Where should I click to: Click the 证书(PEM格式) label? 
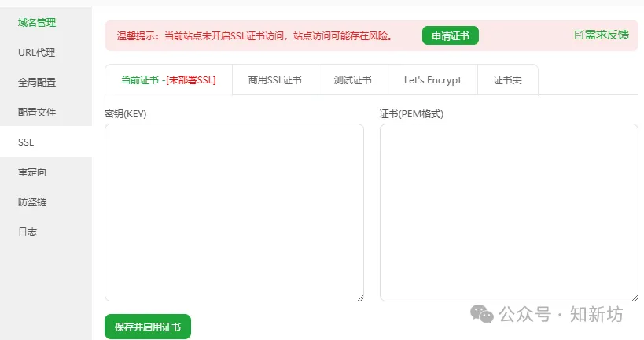(x=411, y=114)
